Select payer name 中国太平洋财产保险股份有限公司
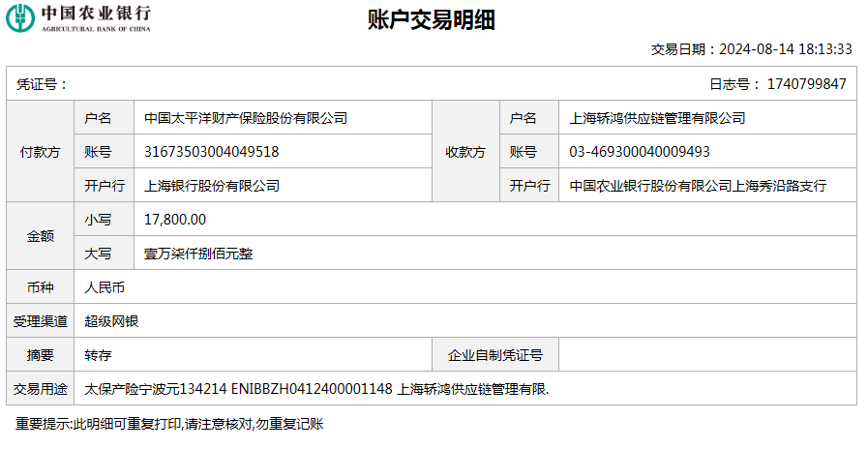Image resolution: width=868 pixels, height=449 pixels. (x=246, y=118)
